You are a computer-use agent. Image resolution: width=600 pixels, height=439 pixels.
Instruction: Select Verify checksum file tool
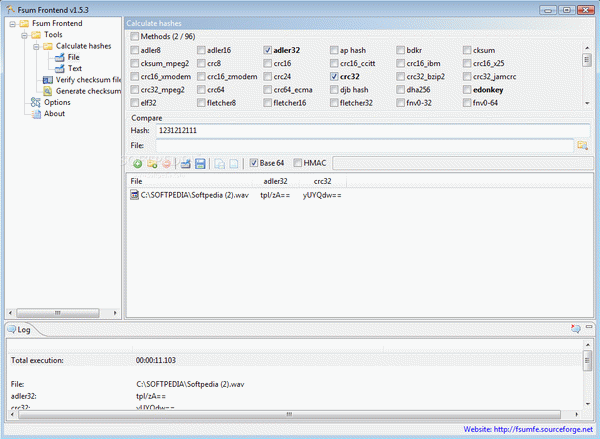81,80
